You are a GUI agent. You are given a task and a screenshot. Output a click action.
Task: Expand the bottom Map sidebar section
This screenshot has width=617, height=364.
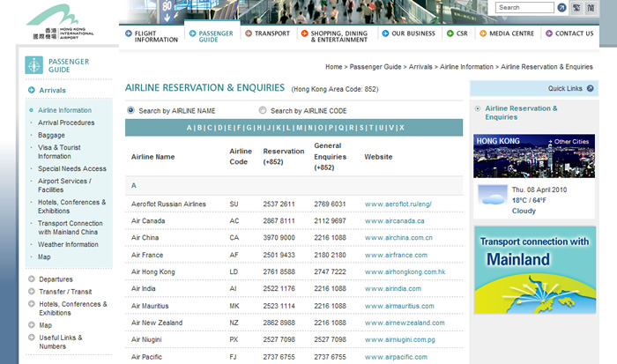pos(45,325)
